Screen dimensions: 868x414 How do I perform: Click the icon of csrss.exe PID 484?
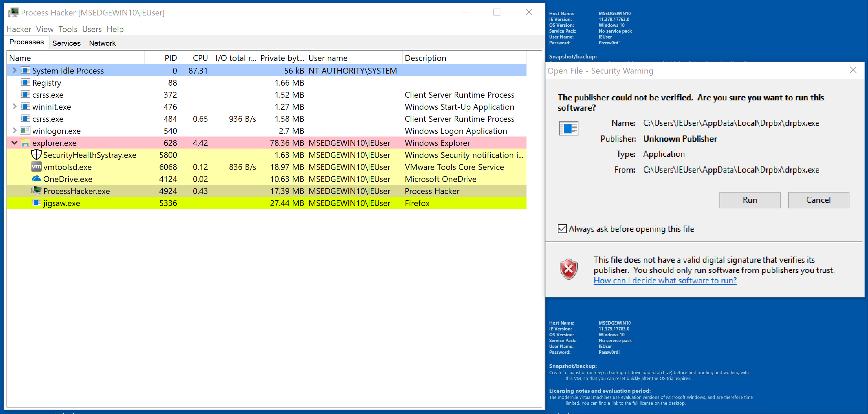tap(25, 119)
